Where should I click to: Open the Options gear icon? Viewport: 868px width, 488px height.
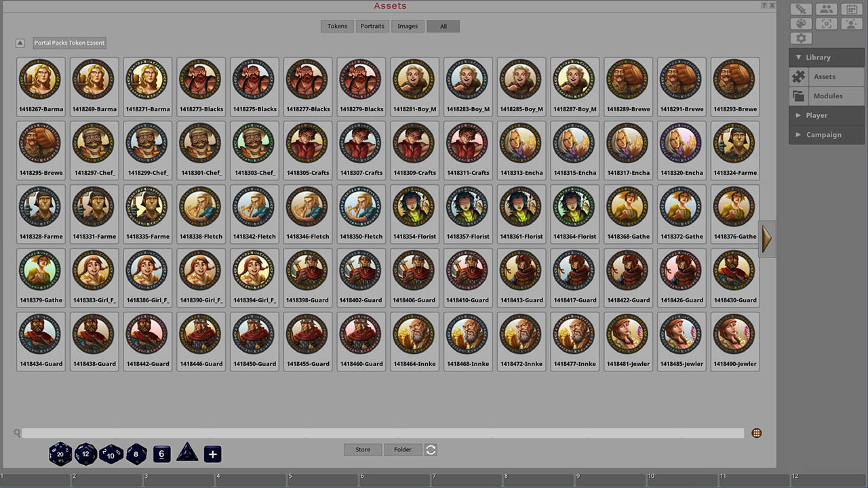coord(801,38)
